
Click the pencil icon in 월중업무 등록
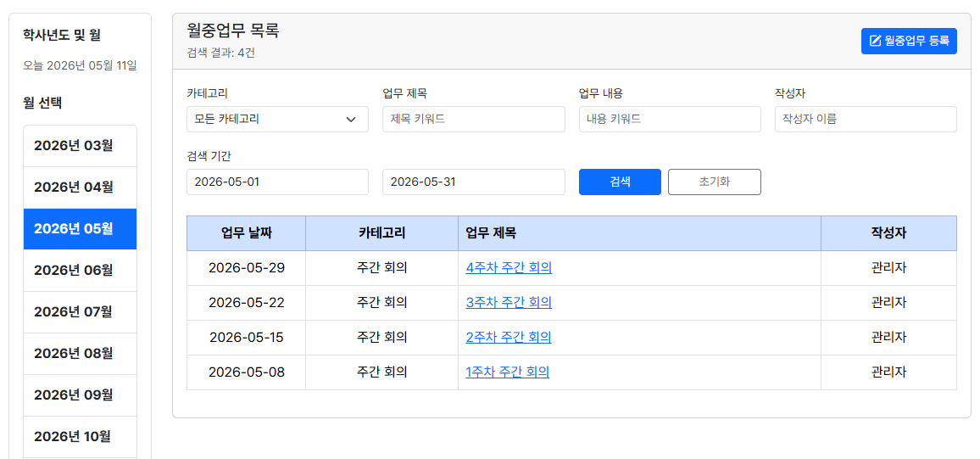point(876,42)
